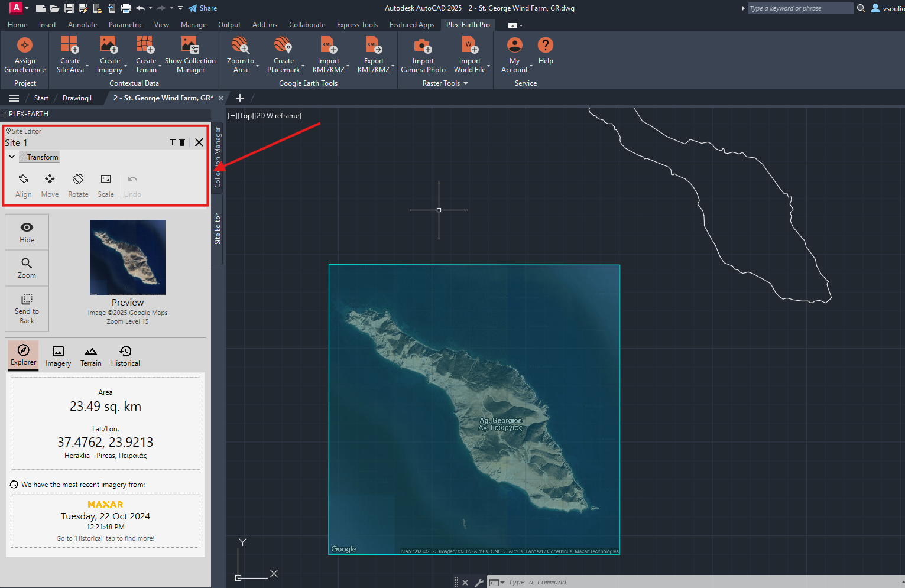Collapse the Transform section chevron
905x588 pixels.
pos(12,157)
